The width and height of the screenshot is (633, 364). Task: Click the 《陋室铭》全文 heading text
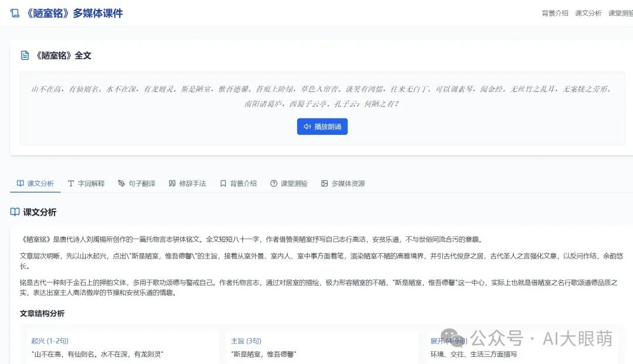(63, 56)
